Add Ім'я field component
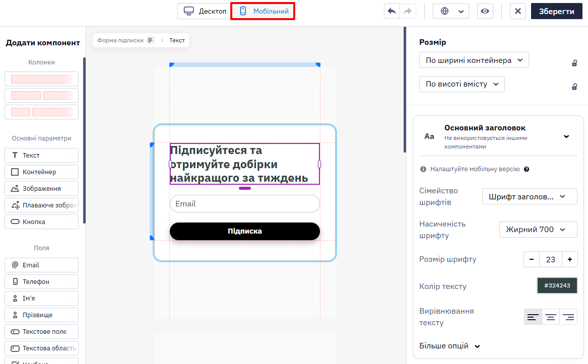Viewport: 588px width, 364px height. [x=42, y=299]
